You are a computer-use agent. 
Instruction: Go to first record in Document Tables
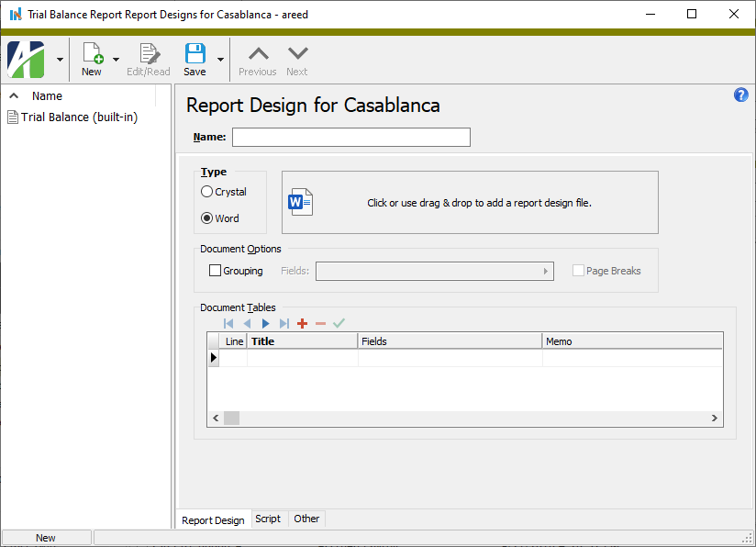[228, 323]
